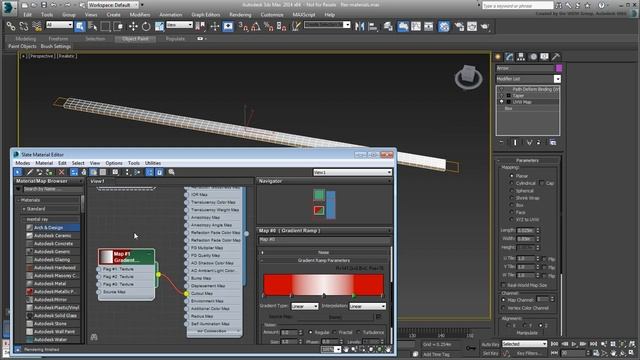
Task: Open the Modes menu in Slate Material Editor
Action: [x=22, y=163]
